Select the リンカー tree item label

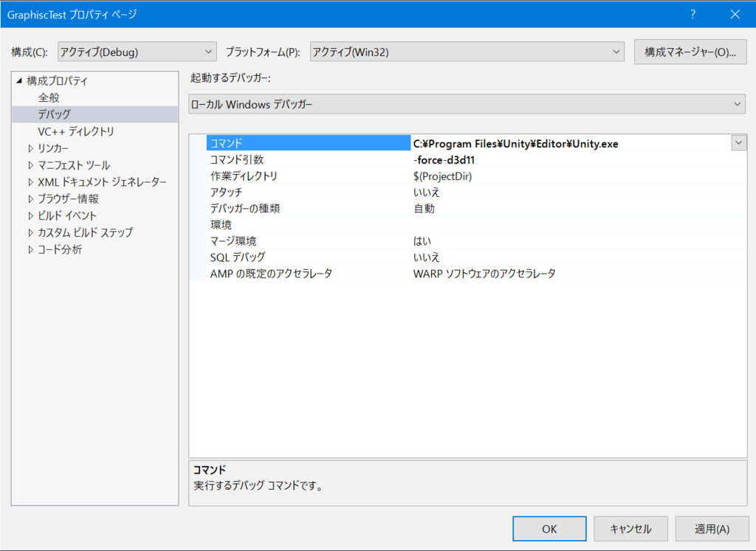(x=53, y=148)
